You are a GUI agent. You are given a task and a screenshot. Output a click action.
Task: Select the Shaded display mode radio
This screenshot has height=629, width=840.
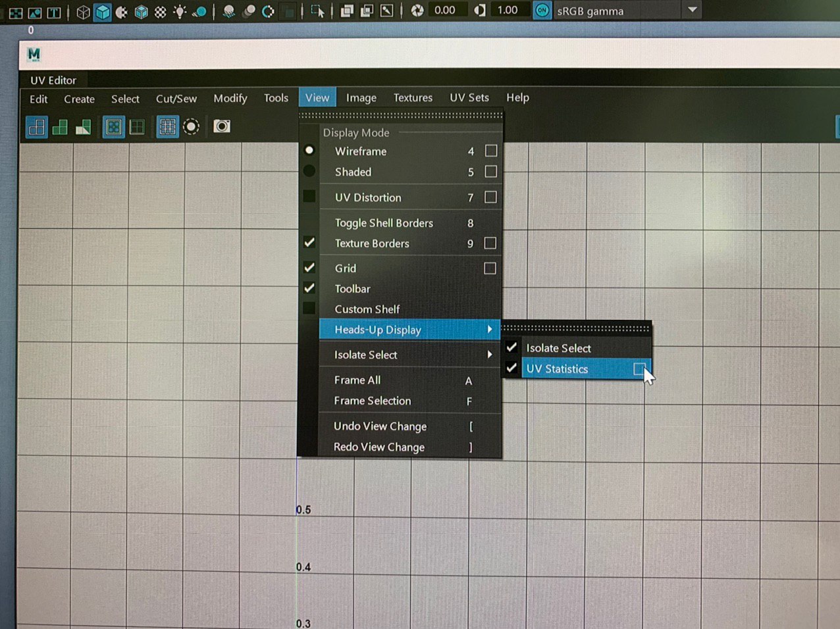tap(309, 171)
